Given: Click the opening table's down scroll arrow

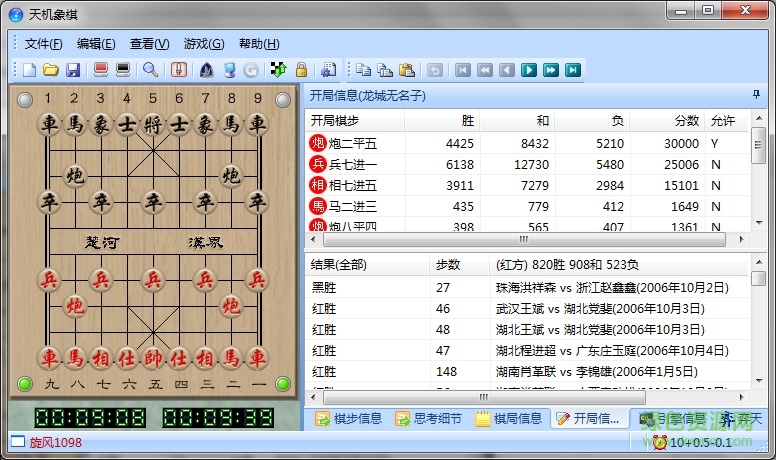Looking at the screenshot, I should click(758, 223).
